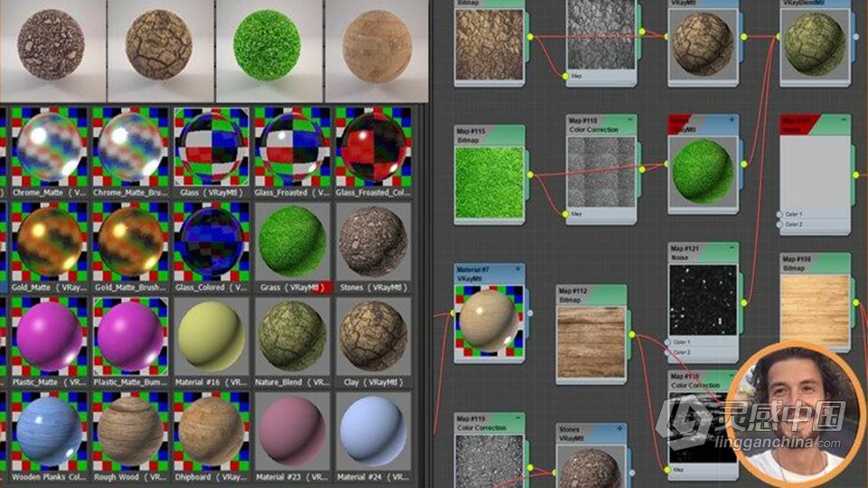Click the rendered wood sphere preview
The height and width of the screenshot is (488, 868).
377,46
